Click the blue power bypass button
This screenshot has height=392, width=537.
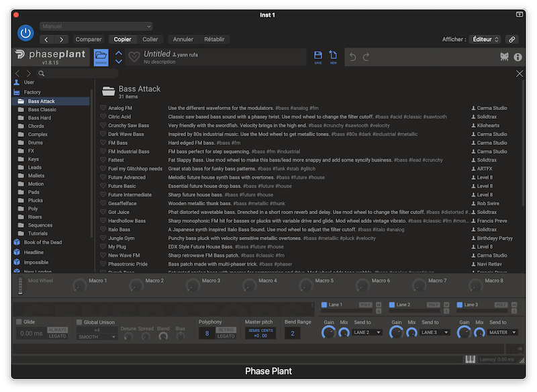click(x=26, y=33)
